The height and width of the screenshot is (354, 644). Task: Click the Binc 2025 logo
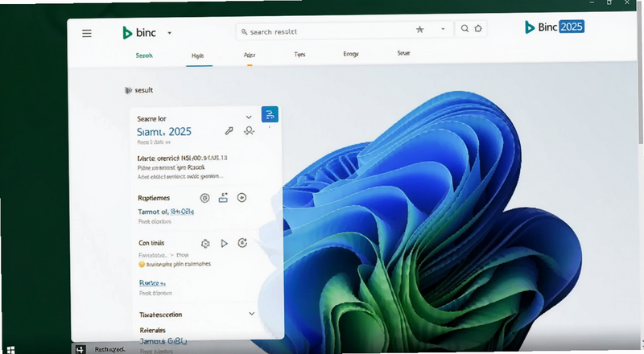point(555,27)
